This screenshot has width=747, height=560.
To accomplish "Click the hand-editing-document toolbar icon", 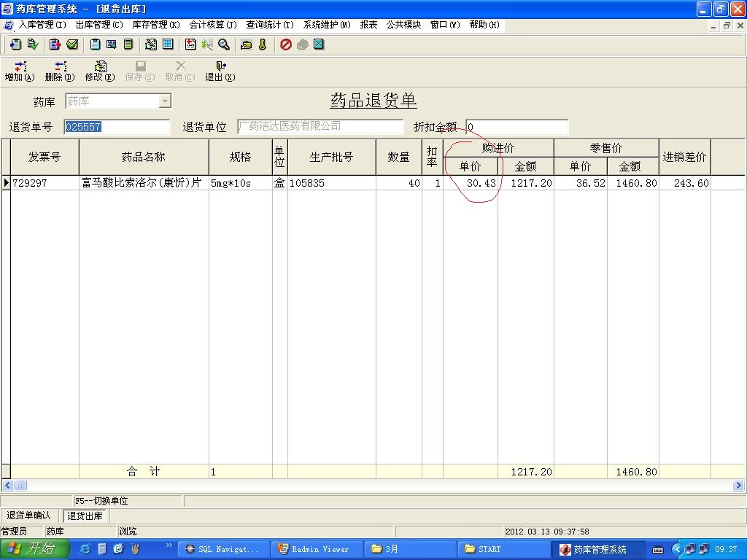I will coord(151,44).
